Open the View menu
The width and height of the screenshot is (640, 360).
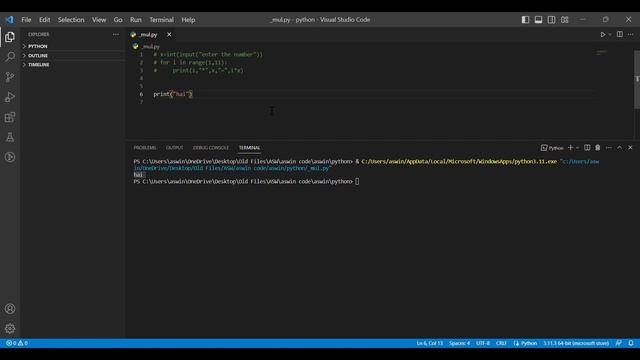[x=99, y=20]
